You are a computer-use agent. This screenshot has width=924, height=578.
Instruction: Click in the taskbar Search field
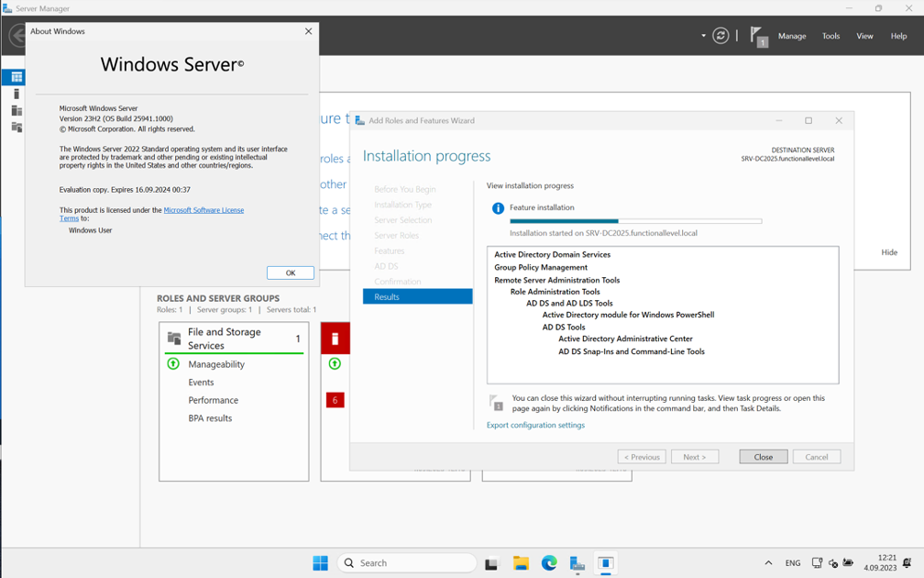(406, 562)
